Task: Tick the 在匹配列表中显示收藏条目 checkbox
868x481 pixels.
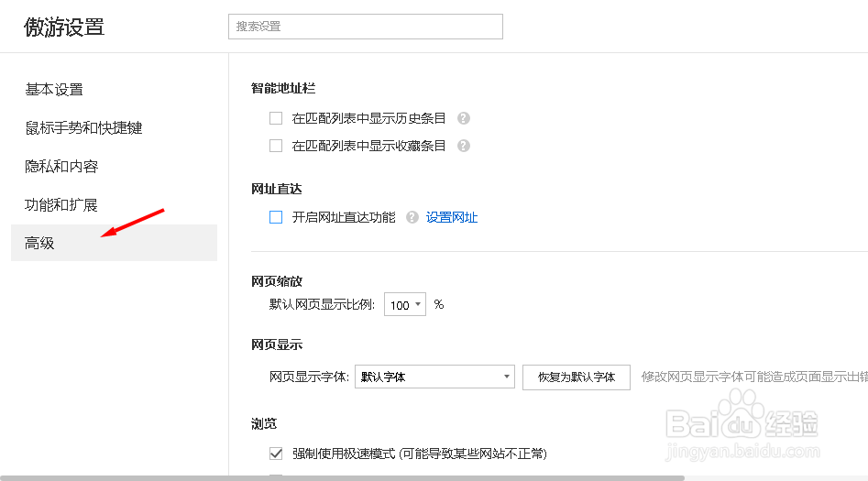Action: [276, 146]
